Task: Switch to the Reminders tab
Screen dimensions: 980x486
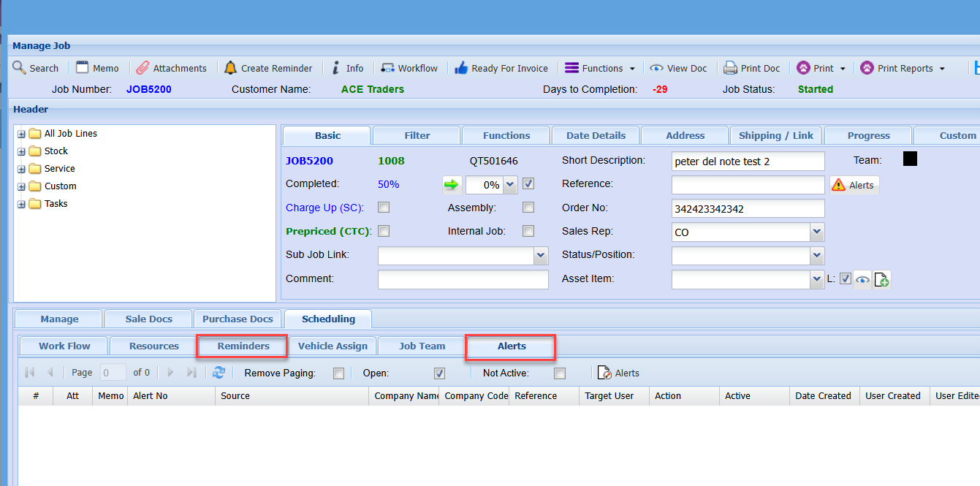Action: [x=243, y=346]
